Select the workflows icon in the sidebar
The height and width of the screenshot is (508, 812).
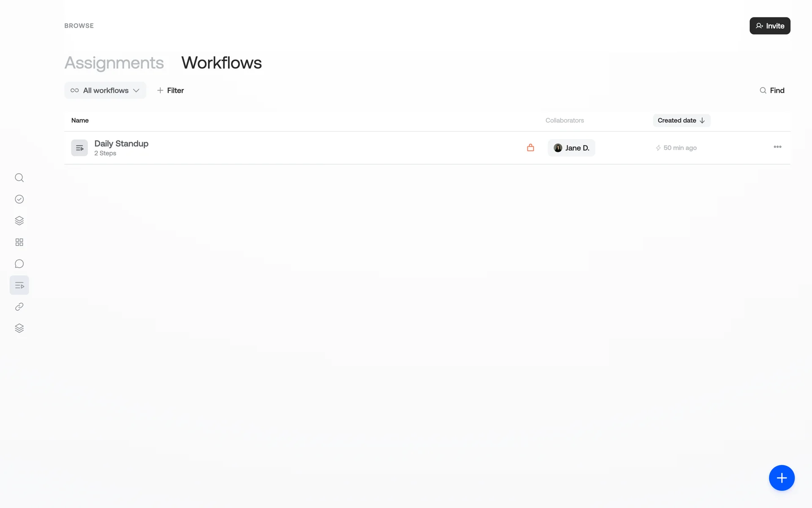coord(19,285)
